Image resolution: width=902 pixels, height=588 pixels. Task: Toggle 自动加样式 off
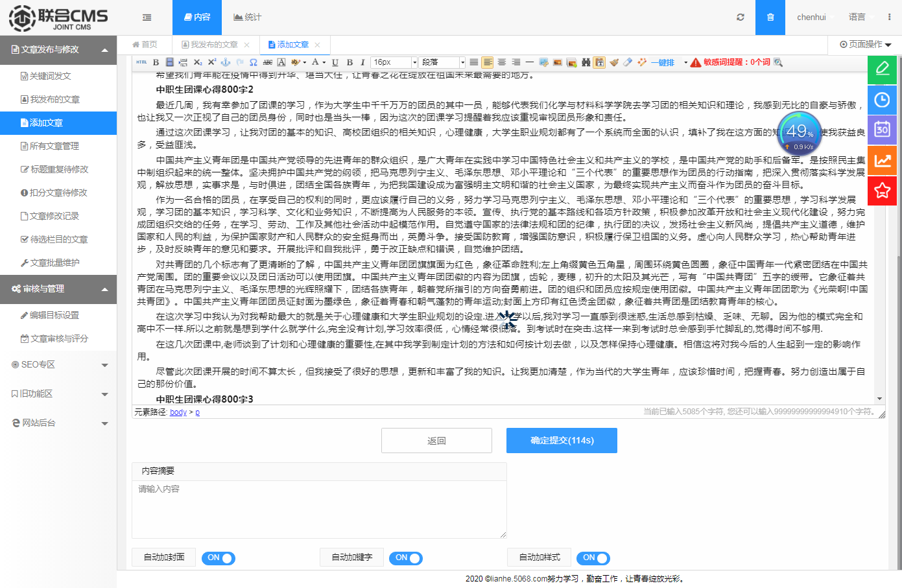[593, 558]
